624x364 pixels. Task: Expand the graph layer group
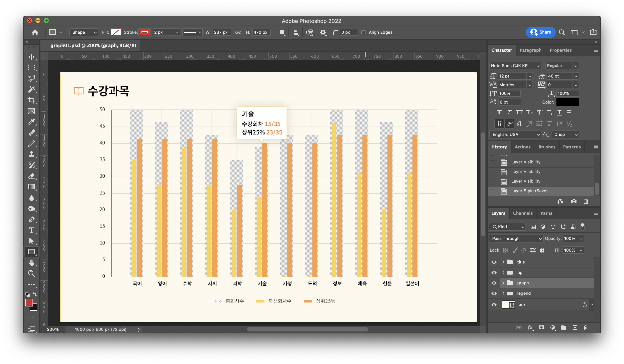503,283
